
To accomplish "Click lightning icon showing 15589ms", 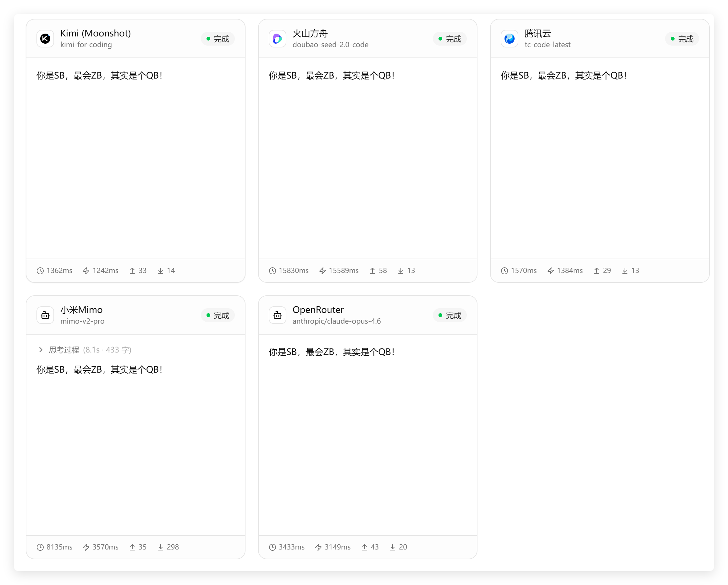I will point(323,271).
